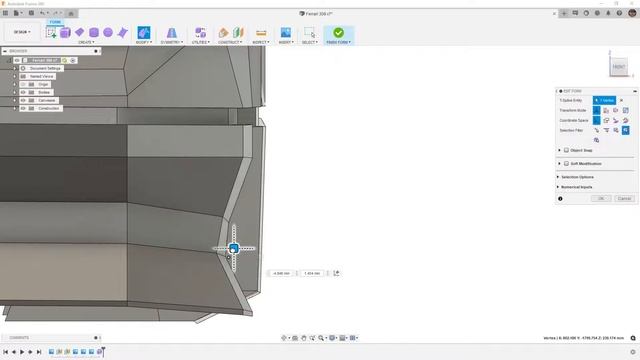The width and height of the screenshot is (640, 360).
Task: Create a T-Spline Sphere form
Action: pos(108,32)
